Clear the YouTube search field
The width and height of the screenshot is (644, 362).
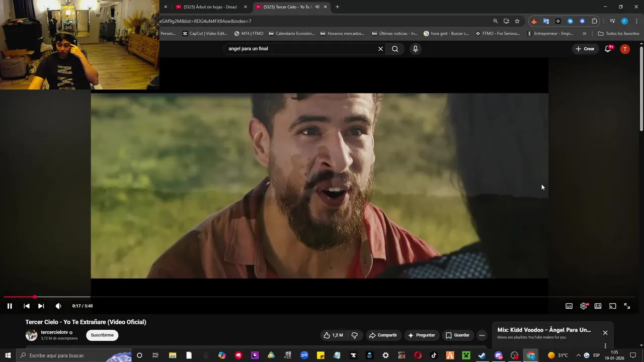tap(380, 49)
